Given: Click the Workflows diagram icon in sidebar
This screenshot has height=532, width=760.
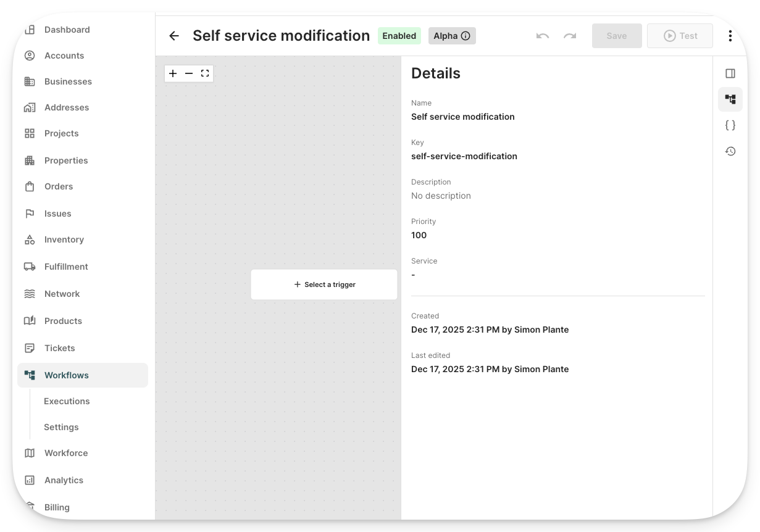Looking at the screenshot, I should (x=30, y=375).
